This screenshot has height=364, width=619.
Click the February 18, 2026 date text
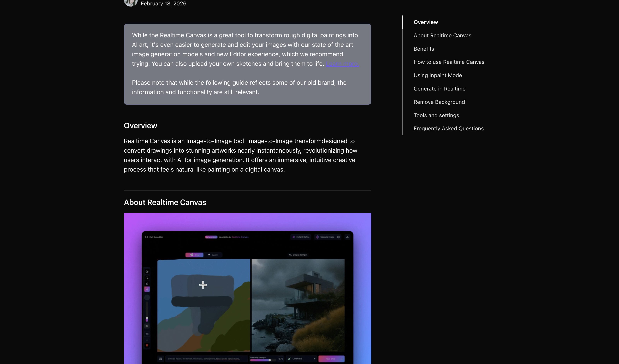click(x=164, y=3)
